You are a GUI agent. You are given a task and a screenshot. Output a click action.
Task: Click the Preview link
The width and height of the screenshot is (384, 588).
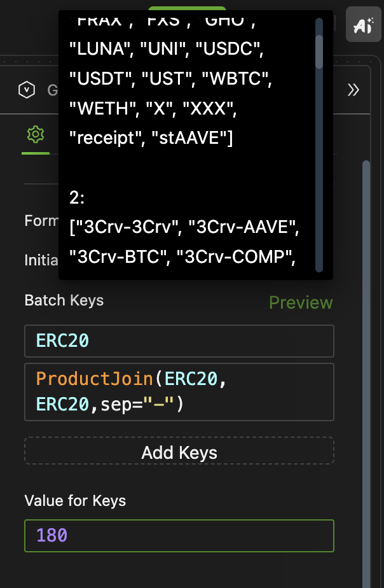[300, 303]
